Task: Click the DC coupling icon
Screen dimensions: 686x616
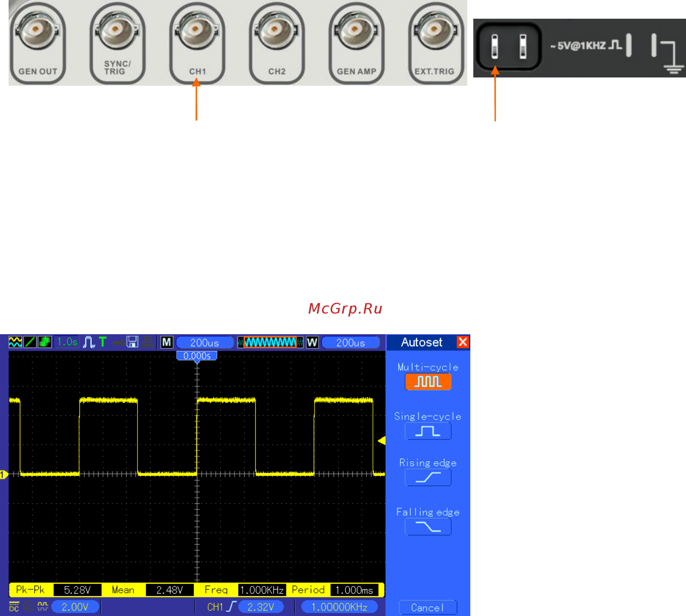Action: click(x=14, y=607)
